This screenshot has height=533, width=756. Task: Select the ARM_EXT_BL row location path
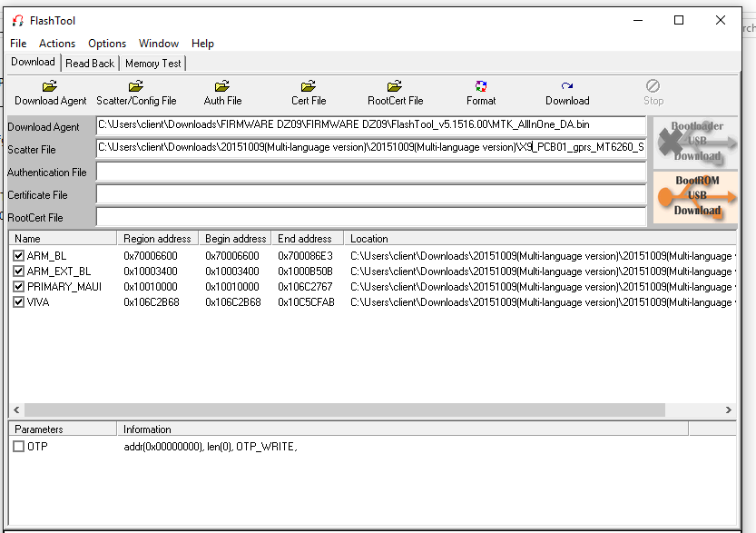click(x=543, y=271)
